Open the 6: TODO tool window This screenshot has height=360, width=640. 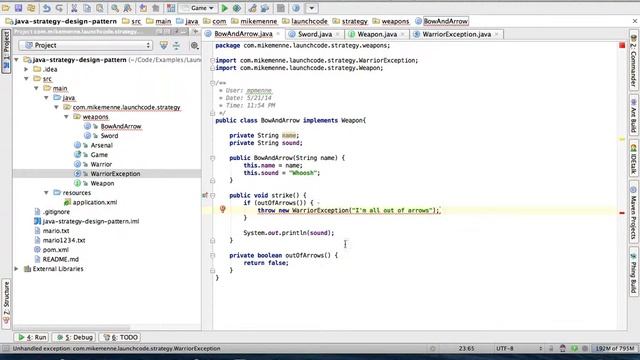pyautogui.click(x=121, y=338)
